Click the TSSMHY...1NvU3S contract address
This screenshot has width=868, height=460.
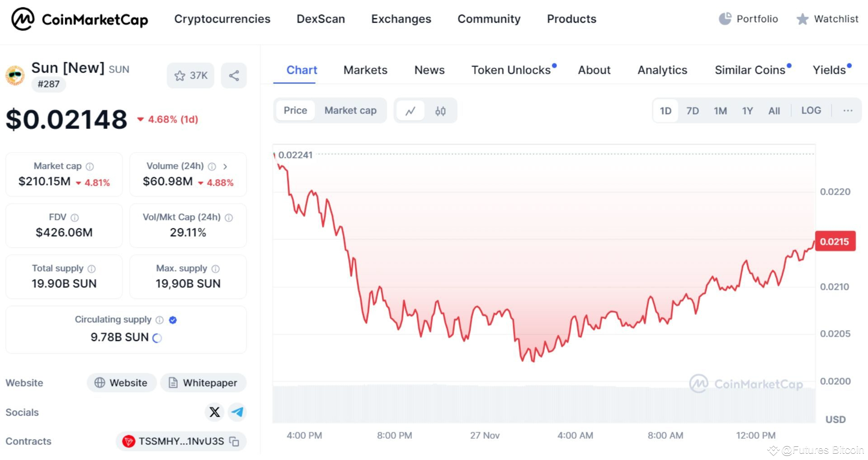click(x=181, y=441)
